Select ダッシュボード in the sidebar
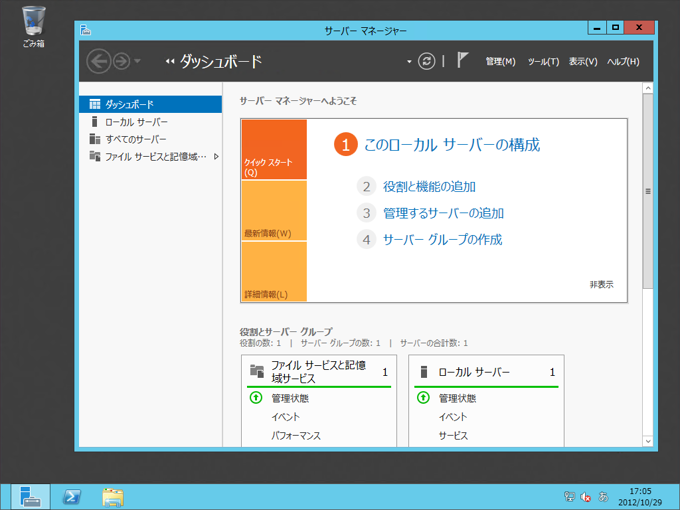 [x=150, y=104]
